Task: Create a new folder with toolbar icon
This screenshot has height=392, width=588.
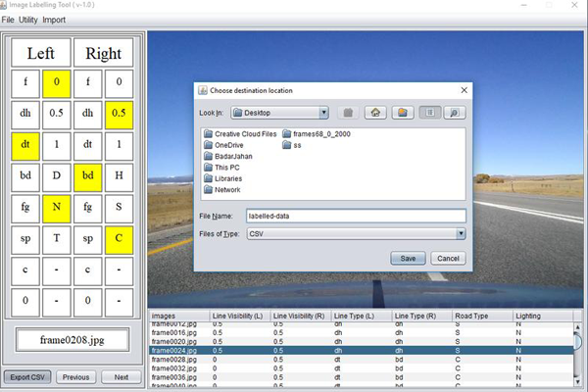Action: [403, 113]
